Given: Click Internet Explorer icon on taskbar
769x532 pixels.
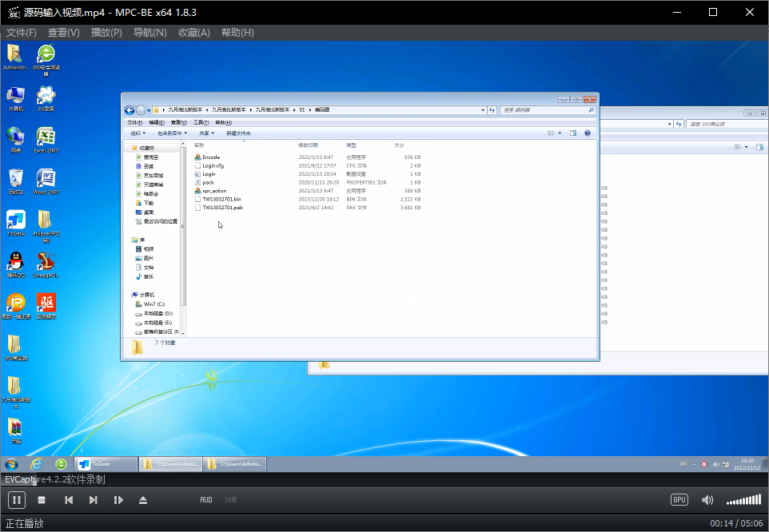Looking at the screenshot, I should point(36,464).
